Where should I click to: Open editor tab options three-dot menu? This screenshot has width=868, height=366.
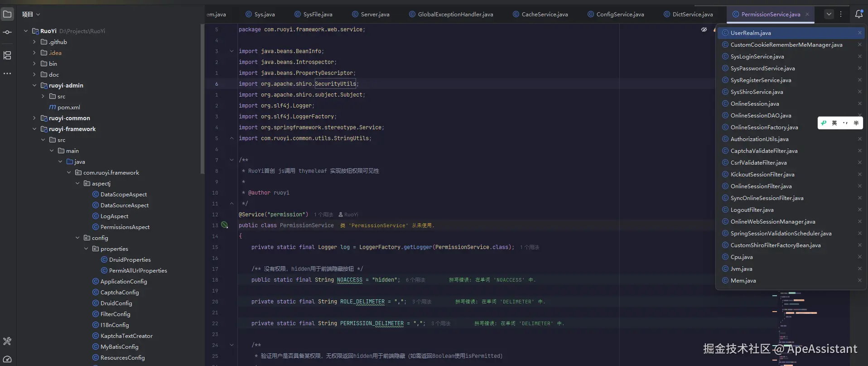click(x=841, y=14)
